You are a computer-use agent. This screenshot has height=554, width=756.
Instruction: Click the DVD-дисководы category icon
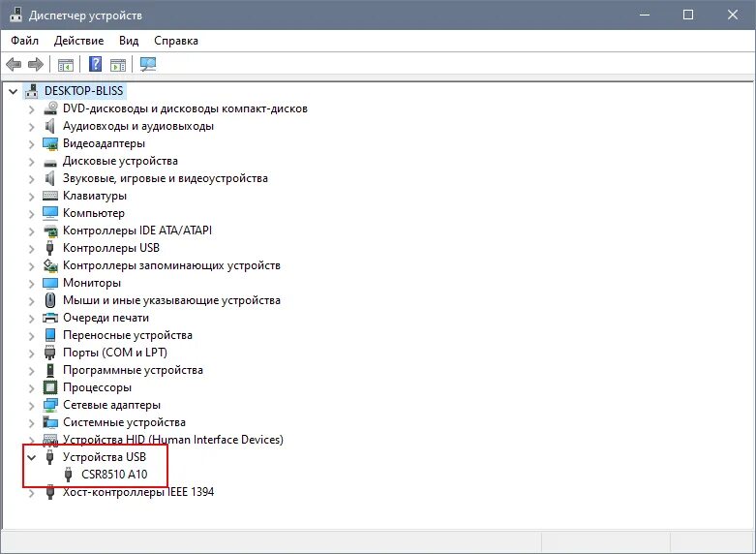pos(50,108)
